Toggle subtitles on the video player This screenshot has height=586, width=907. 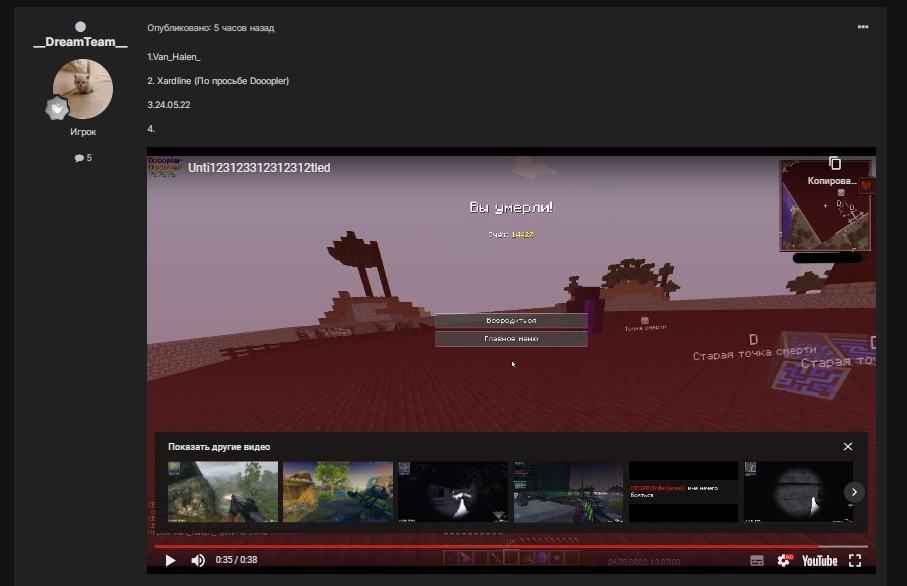click(x=757, y=561)
